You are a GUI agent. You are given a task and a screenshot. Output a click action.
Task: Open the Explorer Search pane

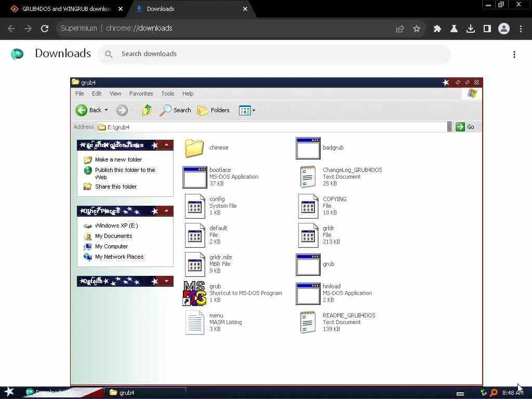pos(175,110)
